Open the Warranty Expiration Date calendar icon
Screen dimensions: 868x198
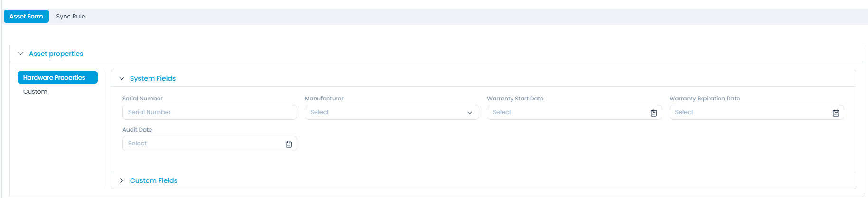pyautogui.click(x=836, y=113)
